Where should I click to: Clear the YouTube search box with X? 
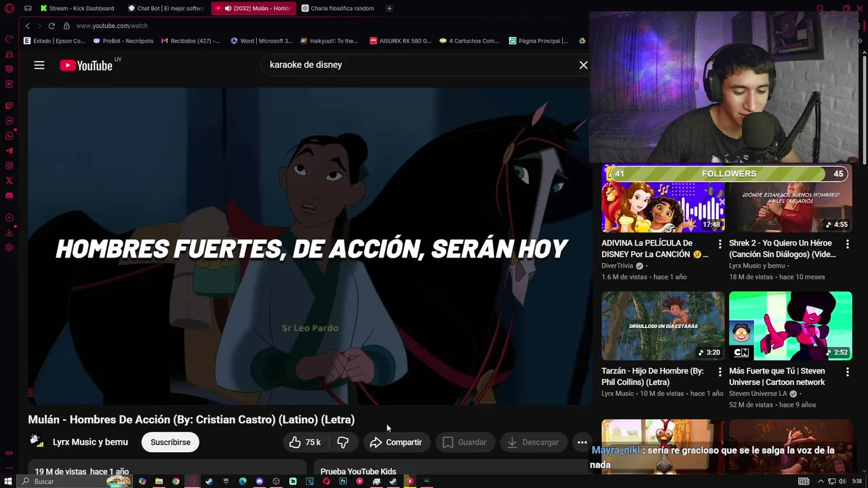coord(583,65)
